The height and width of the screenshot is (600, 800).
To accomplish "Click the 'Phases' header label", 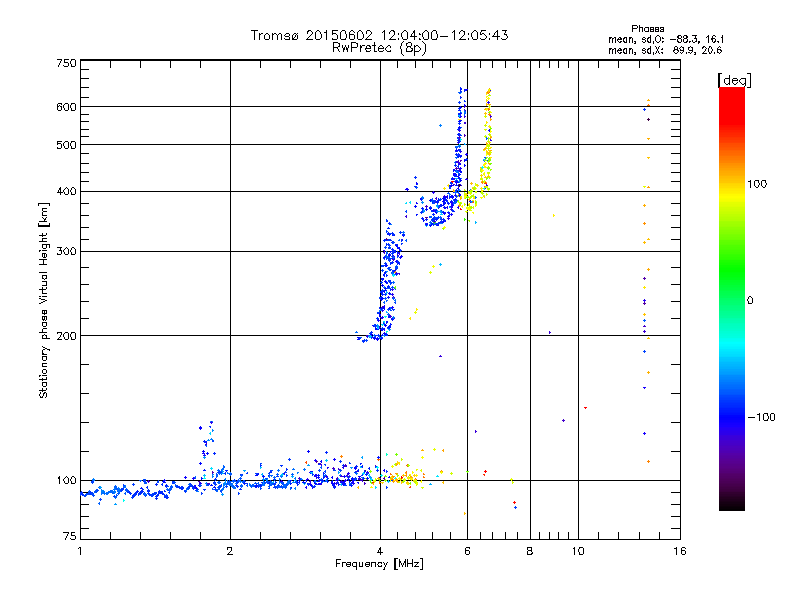I will 647,29.
